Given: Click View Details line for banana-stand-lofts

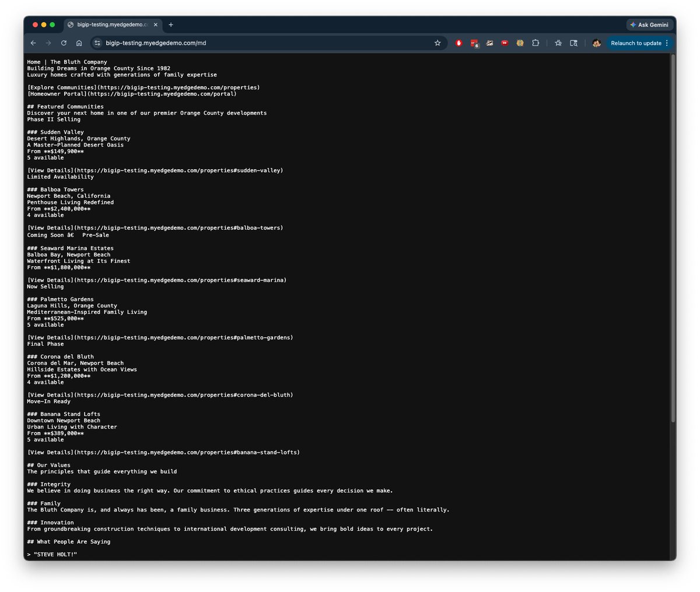Looking at the screenshot, I should [x=163, y=453].
